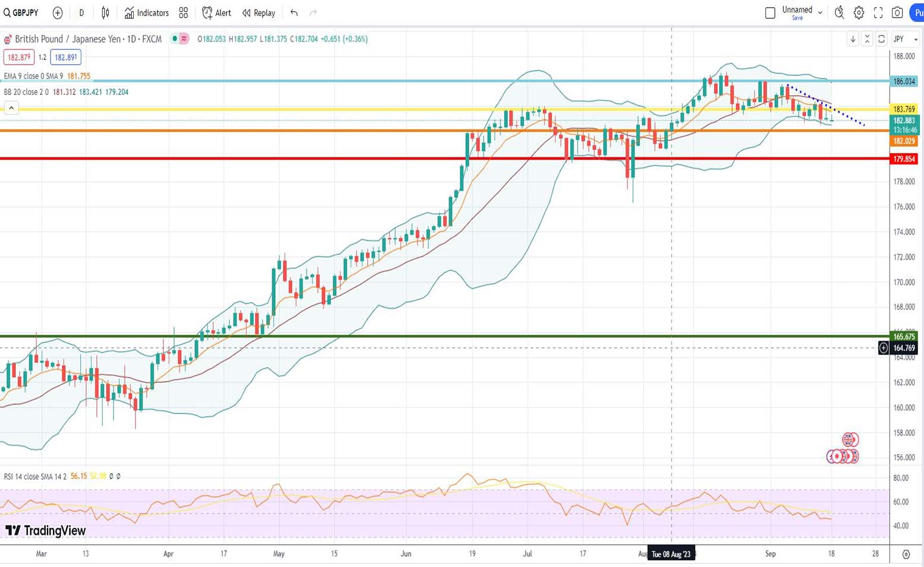924x567 pixels.
Task: Open the indicator templates grid icon
Action: click(x=184, y=12)
